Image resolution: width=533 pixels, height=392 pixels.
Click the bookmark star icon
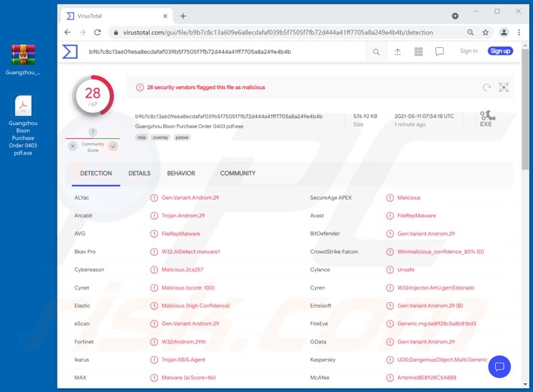click(x=485, y=32)
